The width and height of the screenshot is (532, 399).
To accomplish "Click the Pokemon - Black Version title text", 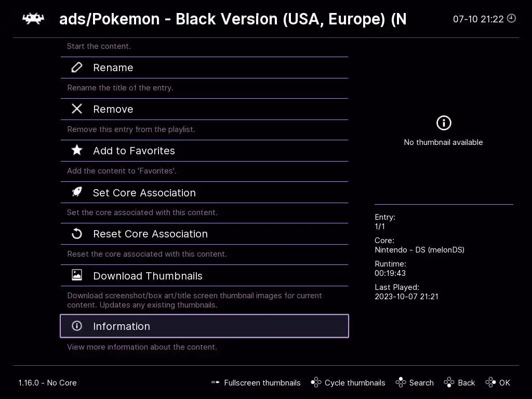I will pyautogui.click(x=233, y=19).
